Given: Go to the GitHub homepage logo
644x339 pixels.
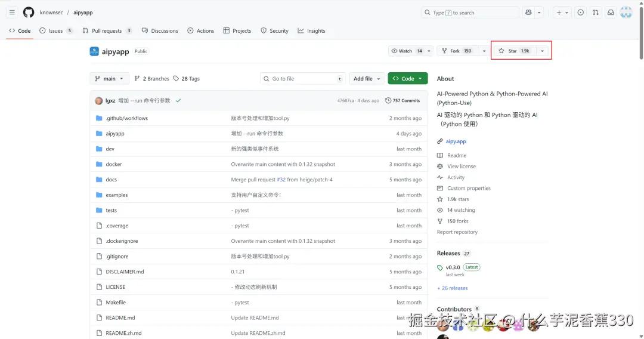Looking at the screenshot, I should [29, 13].
